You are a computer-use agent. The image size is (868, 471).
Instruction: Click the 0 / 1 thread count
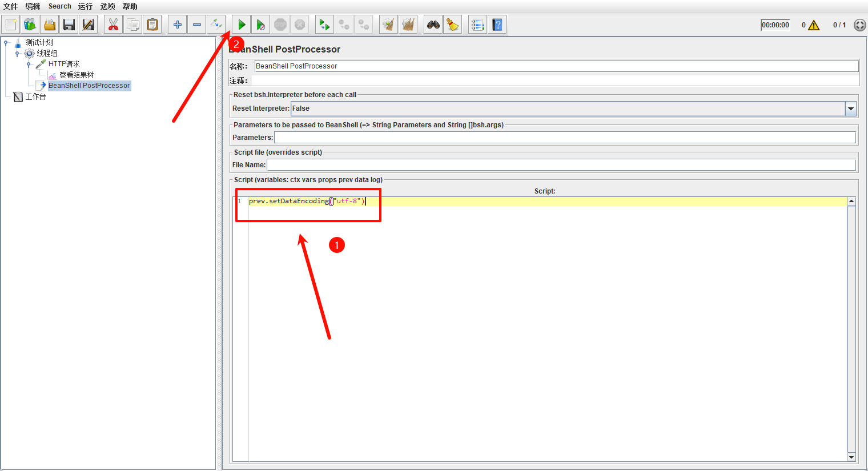(x=839, y=25)
